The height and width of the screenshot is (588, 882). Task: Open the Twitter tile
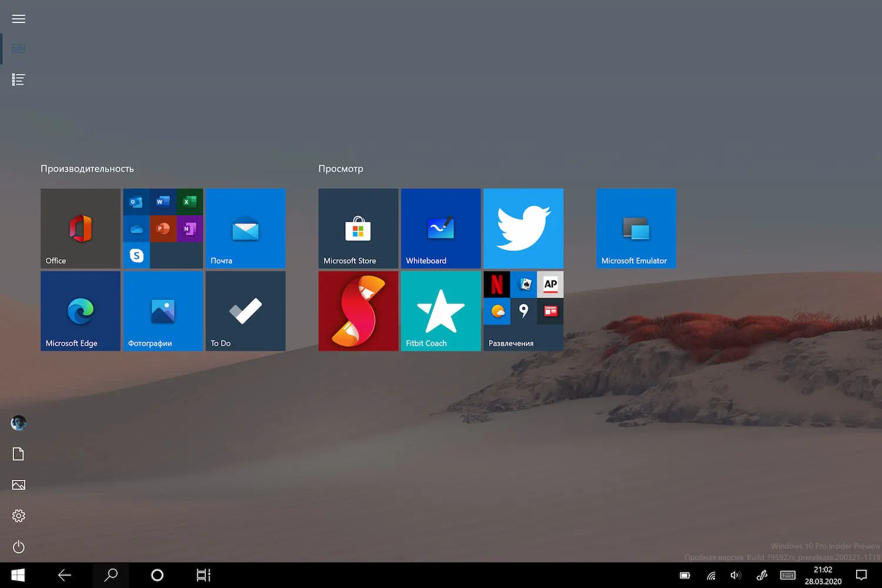(523, 228)
